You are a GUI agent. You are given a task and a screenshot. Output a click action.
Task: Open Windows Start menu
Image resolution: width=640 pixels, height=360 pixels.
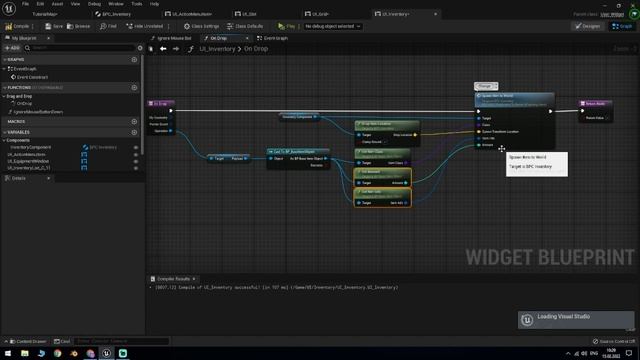(8, 353)
